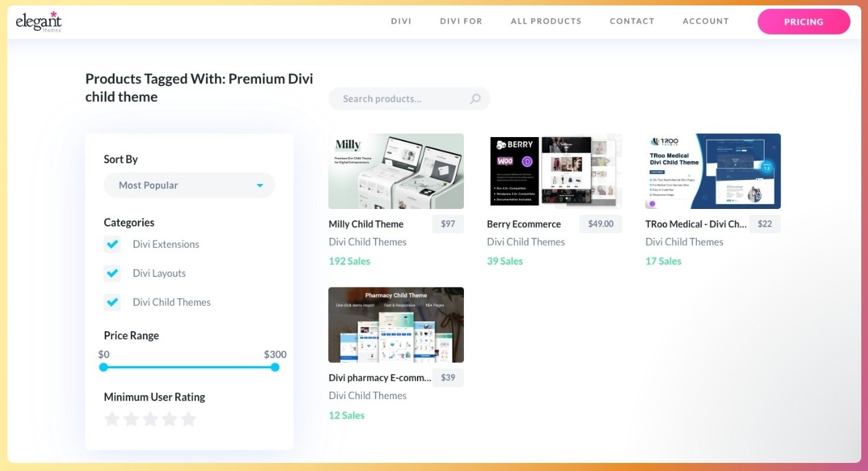Screen dimensions: 868x471
Task: Set minimum rating to five stars
Action: click(x=189, y=419)
